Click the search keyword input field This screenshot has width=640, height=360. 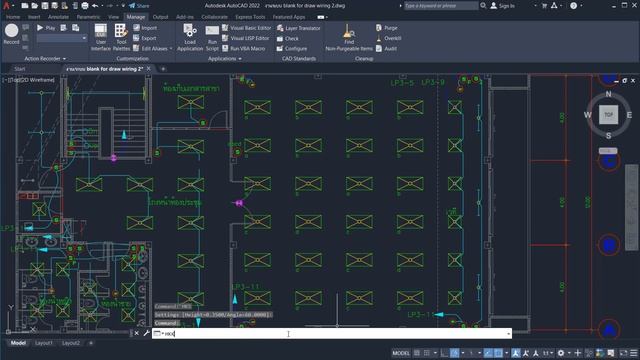(441, 6)
